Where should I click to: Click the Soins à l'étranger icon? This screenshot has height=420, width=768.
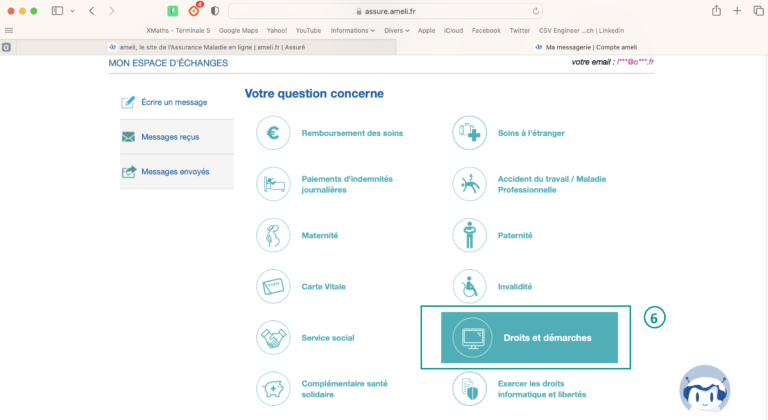pyautogui.click(x=469, y=133)
